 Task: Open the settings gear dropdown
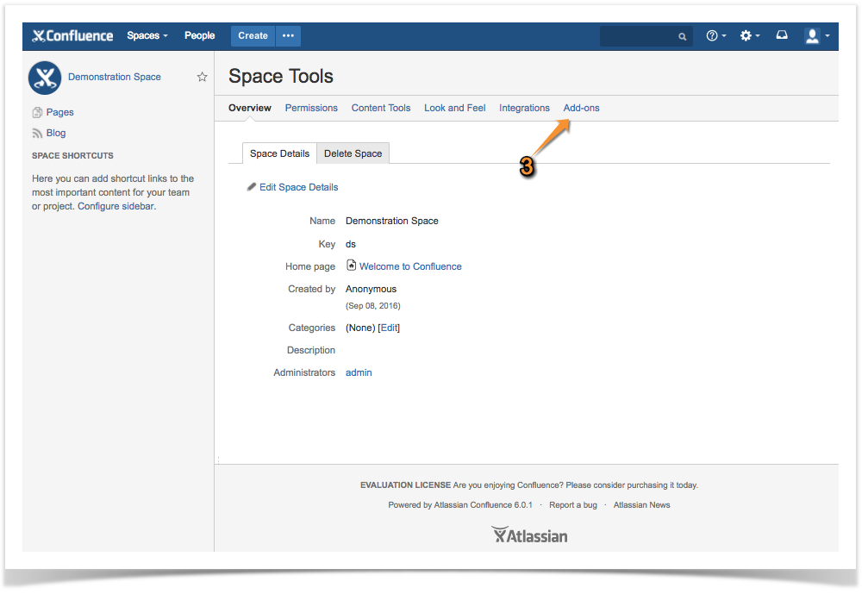pyautogui.click(x=749, y=35)
